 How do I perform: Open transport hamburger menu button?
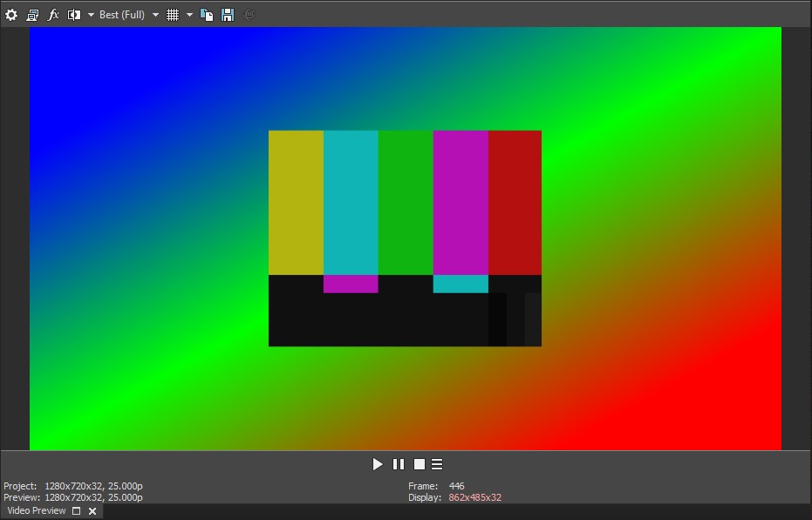point(437,464)
